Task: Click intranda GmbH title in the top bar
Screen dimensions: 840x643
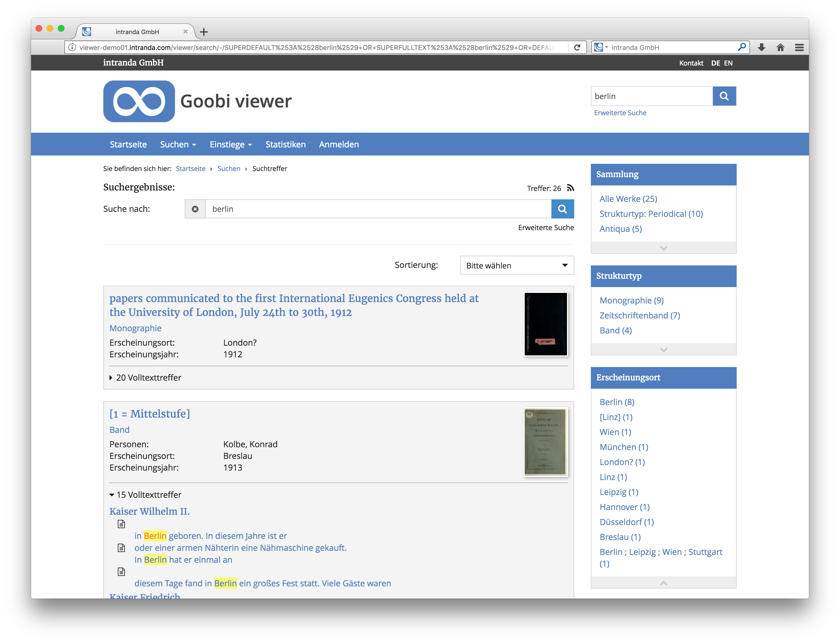Action: click(133, 62)
